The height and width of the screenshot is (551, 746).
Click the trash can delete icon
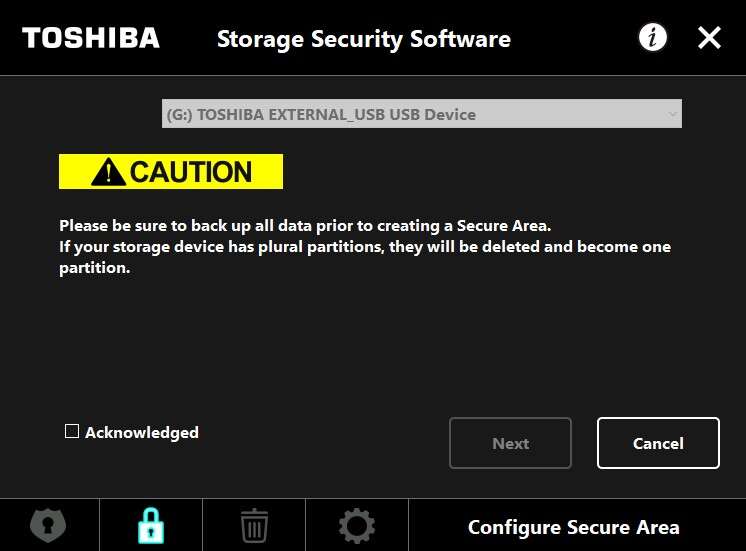254,525
